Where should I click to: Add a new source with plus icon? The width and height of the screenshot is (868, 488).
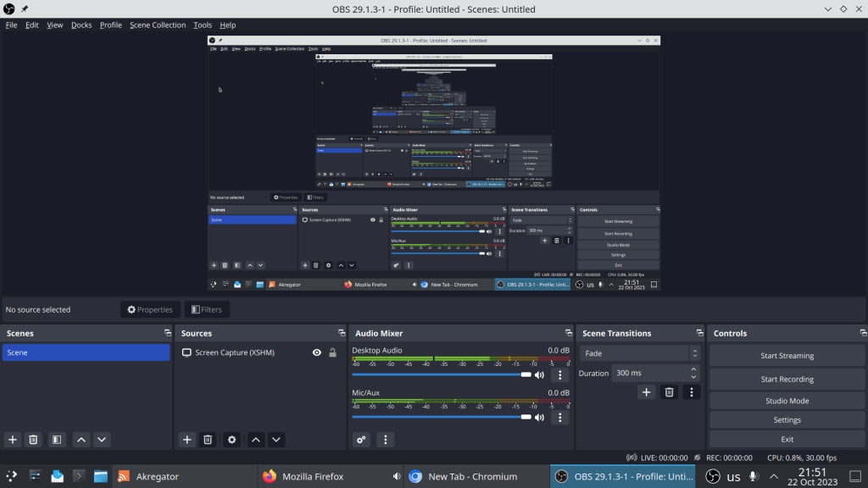[x=187, y=440]
